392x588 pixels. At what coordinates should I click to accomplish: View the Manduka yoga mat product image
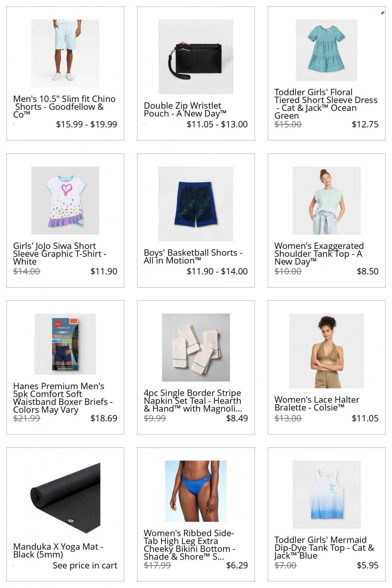(65, 498)
